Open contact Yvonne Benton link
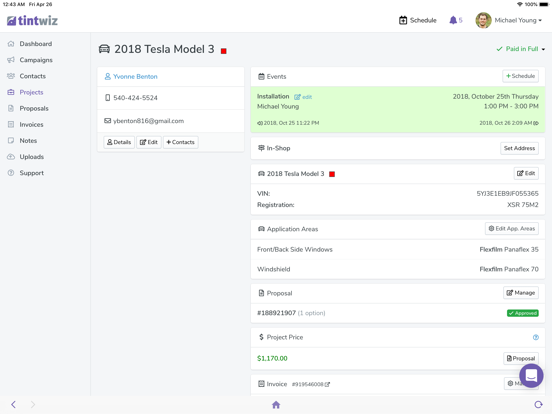The image size is (552, 414). [135, 77]
